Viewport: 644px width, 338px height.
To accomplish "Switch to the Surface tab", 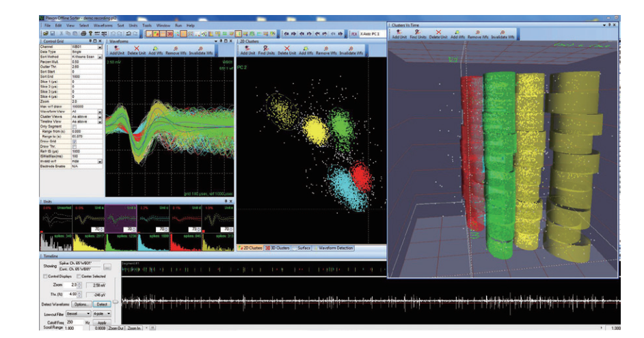I will click(301, 248).
